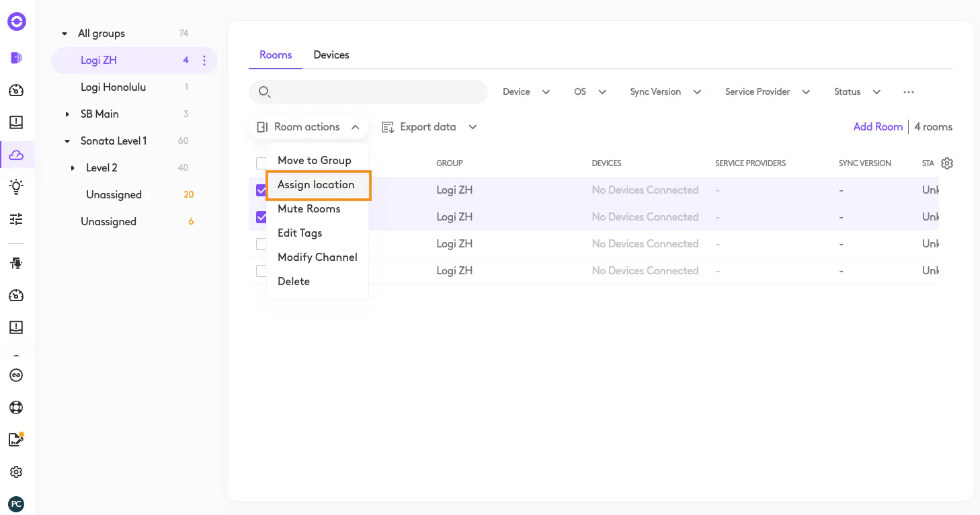Collapse the Room actions button
The height and width of the screenshot is (515, 980).
309,127
